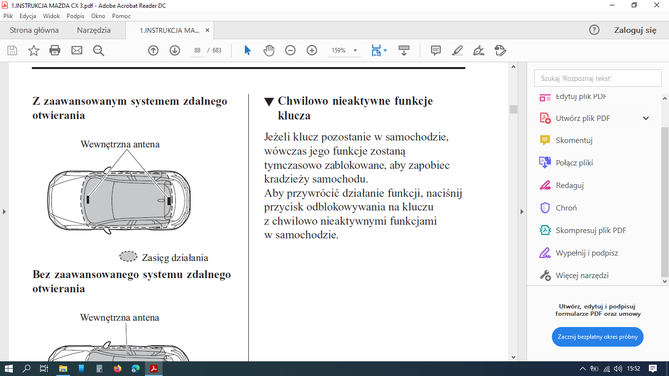
Task: Click the Szukaj 'Rozpoznaj tekst' search field
Action: (x=597, y=79)
